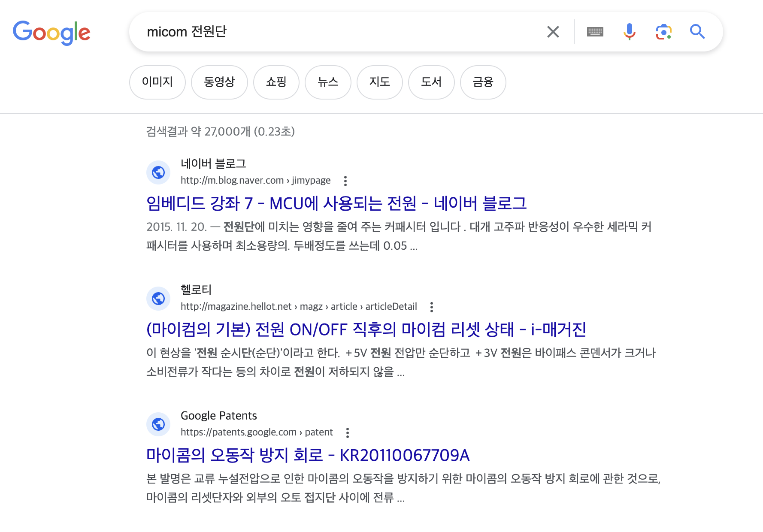Screen dimensions: 763x532
Task: Open Google Lens image search
Action: [663, 32]
